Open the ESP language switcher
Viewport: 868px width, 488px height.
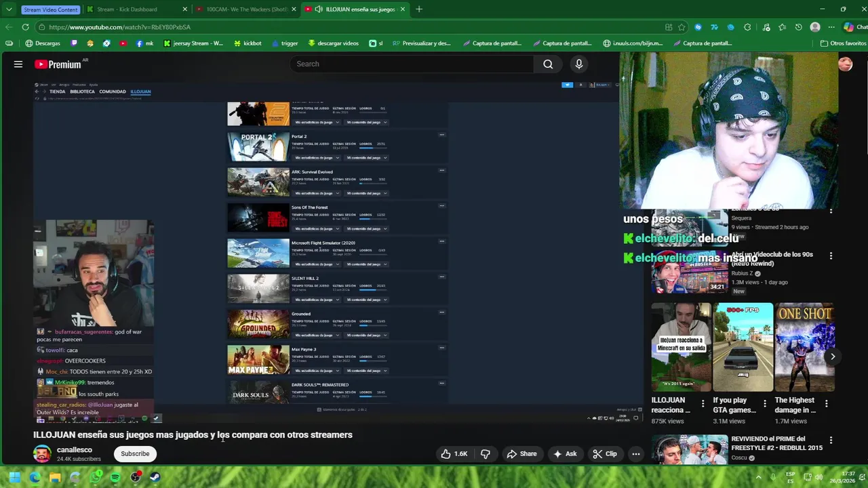(791, 477)
